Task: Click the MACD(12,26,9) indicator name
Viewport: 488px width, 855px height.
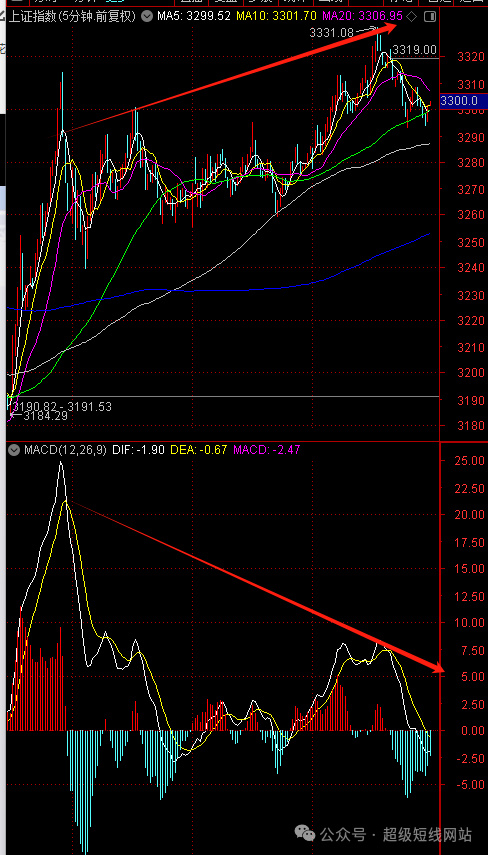Action: click(64, 450)
